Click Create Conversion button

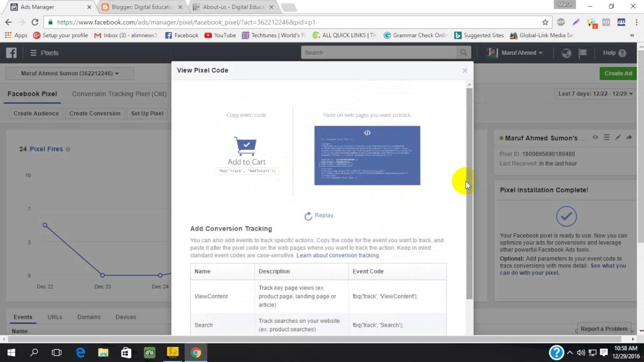95,114
